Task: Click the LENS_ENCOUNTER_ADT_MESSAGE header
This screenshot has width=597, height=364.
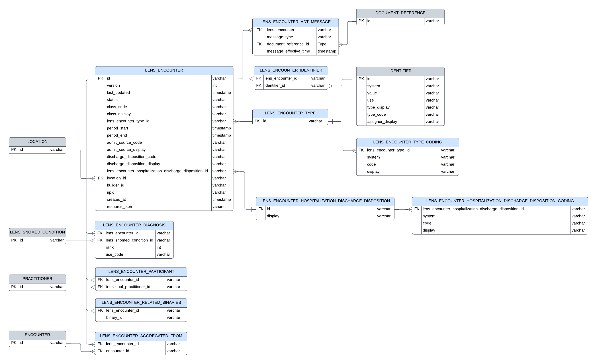Action: (x=295, y=22)
